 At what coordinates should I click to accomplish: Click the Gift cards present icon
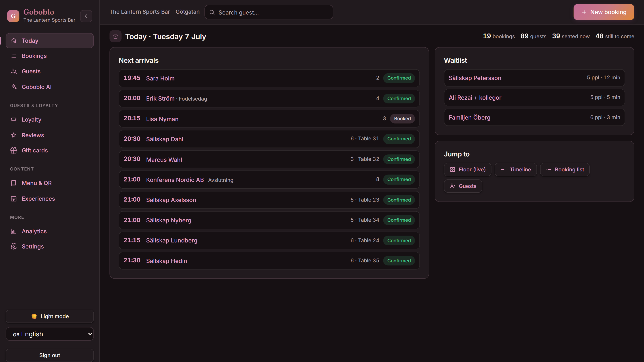tap(14, 150)
